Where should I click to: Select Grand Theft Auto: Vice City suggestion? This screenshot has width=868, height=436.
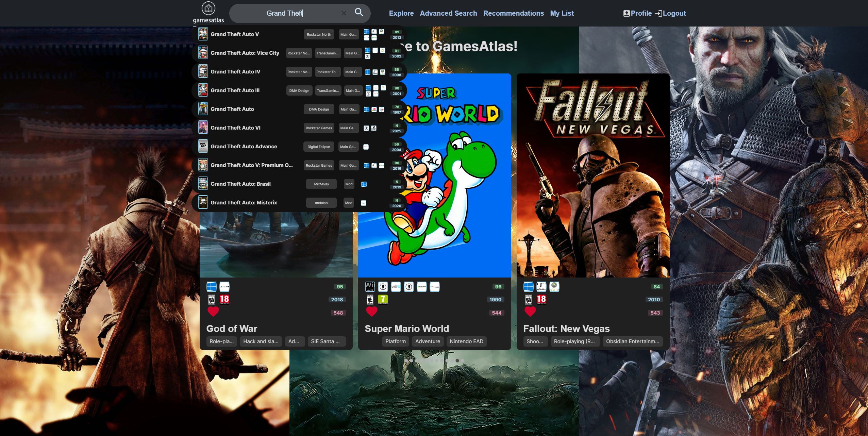pyautogui.click(x=245, y=53)
